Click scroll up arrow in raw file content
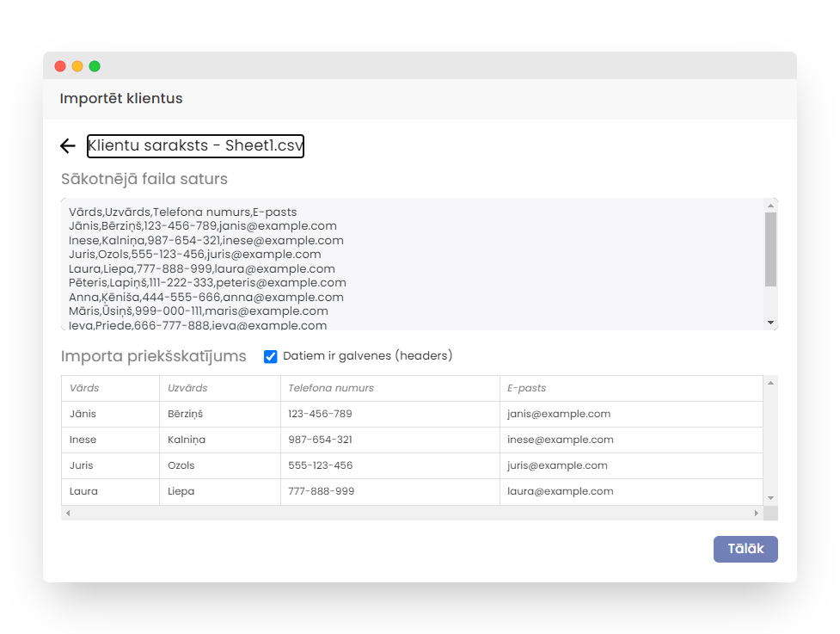The width and height of the screenshot is (840, 634). tap(770, 205)
